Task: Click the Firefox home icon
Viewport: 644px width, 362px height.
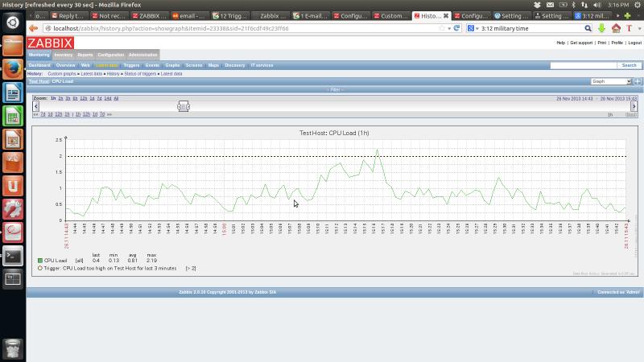Action: pyautogui.click(x=615, y=28)
